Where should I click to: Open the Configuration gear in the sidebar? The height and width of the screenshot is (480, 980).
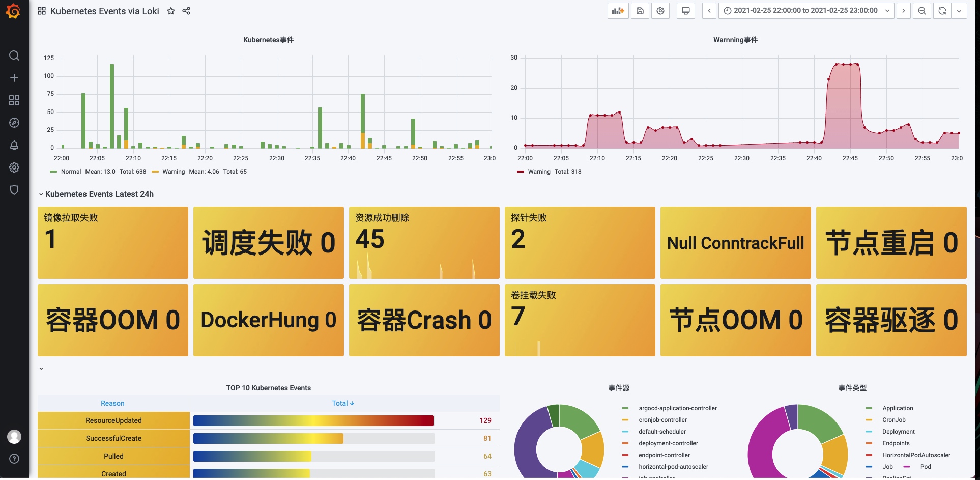tap(14, 167)
